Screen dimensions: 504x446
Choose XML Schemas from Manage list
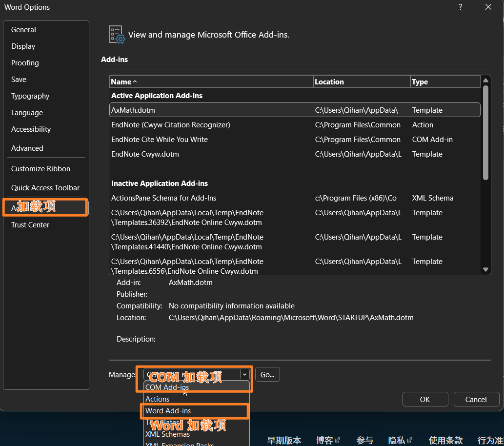point(197,434)
